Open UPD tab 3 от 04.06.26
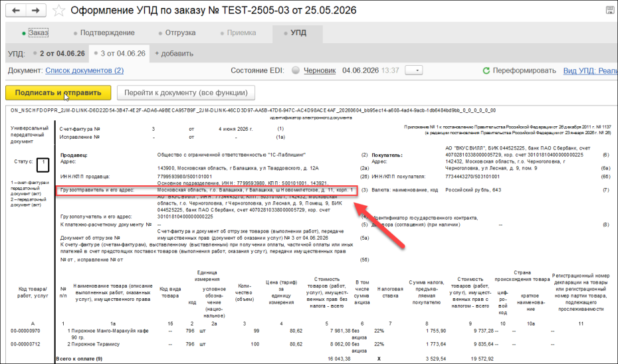Viewport: 618px width, 364px height. pyautogui.click(x=120, y=54)
